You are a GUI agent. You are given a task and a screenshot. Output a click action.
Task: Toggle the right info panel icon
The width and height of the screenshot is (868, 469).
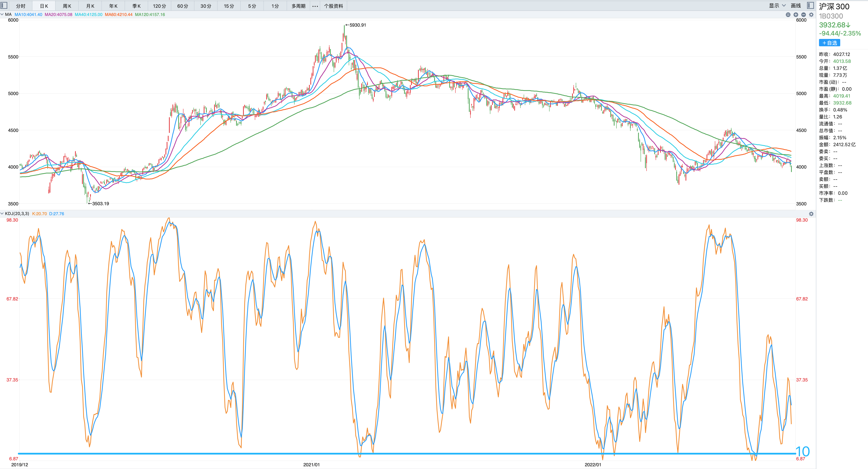pyautogui.click(x=810, y=5)
